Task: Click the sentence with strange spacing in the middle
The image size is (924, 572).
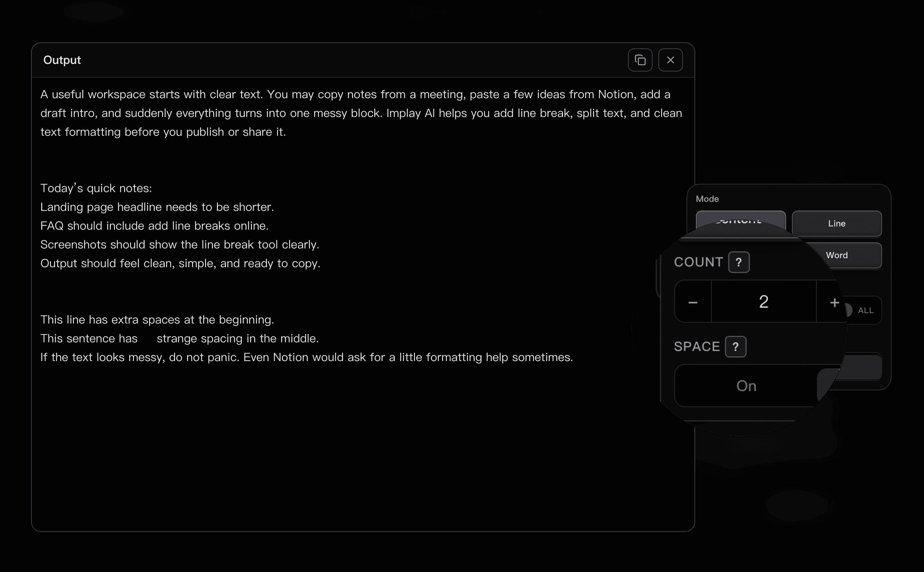Action: (180, 339)
